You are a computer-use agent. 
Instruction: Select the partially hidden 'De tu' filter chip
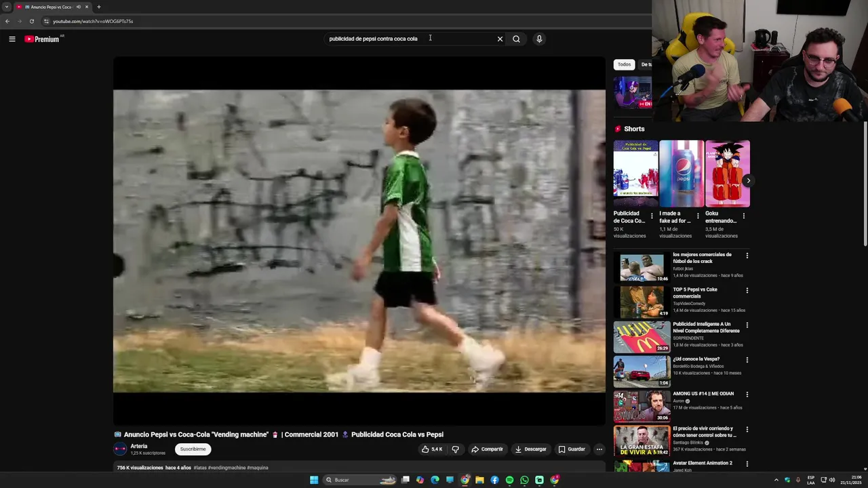coord(646,64)
